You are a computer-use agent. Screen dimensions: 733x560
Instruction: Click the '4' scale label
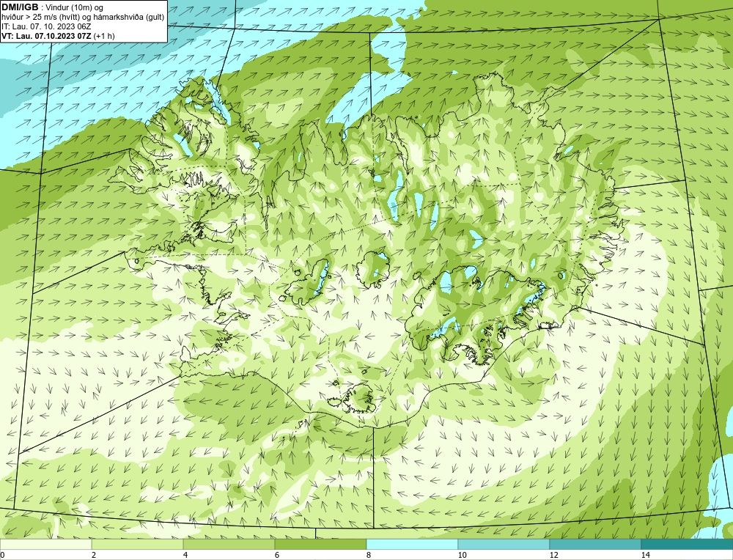click(x=185, y=555)
